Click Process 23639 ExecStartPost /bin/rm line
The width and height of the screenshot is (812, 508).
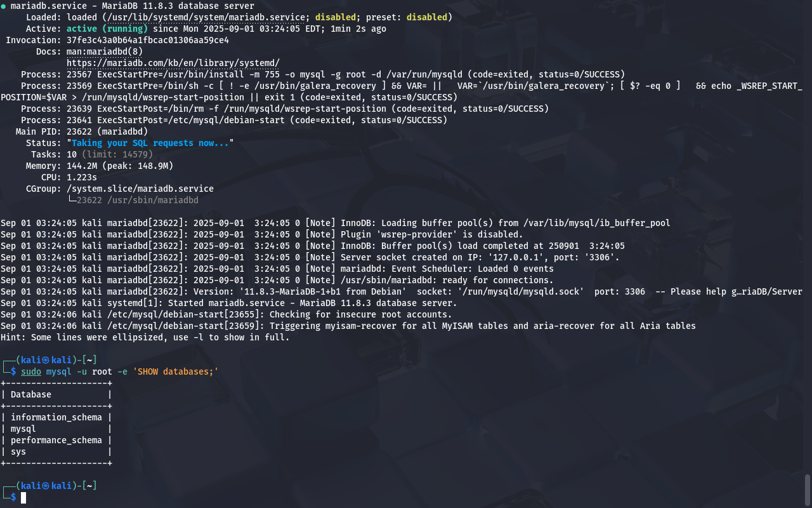tap(285, 109)
